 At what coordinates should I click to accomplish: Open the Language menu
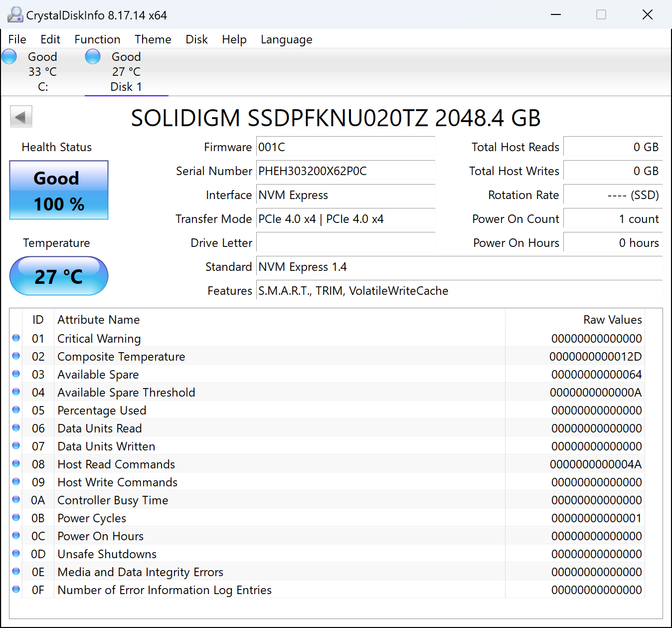(286, 39)
